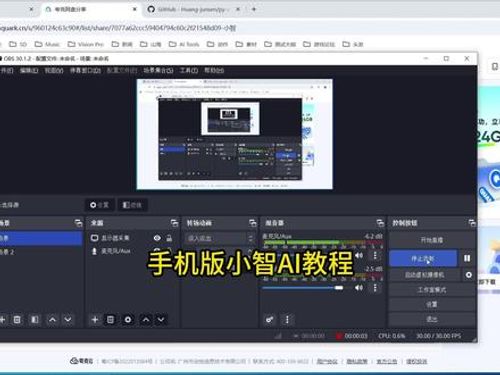Click the 30.00 / 30.00 FPS status
This screenshot has width=500, height=375.
[439, 336]
